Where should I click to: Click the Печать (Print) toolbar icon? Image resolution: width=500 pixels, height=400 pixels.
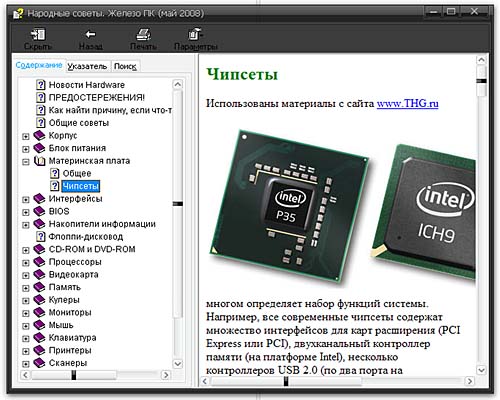tap(143, 34)
